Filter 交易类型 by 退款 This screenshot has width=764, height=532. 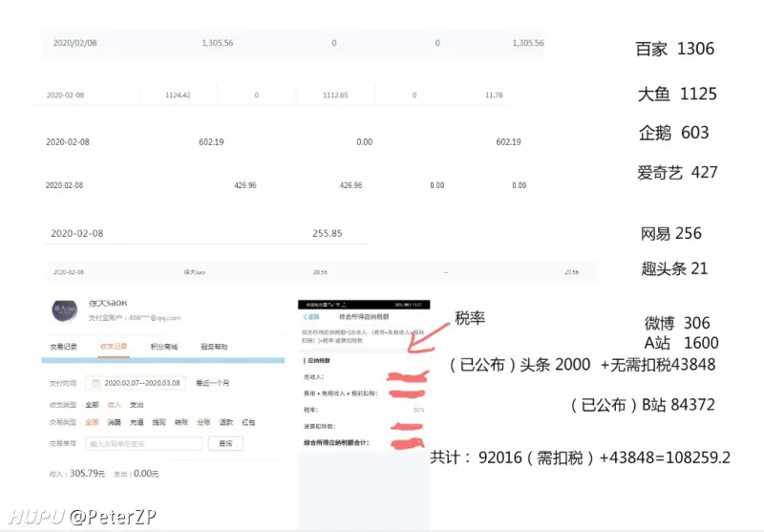coord(226,422)
